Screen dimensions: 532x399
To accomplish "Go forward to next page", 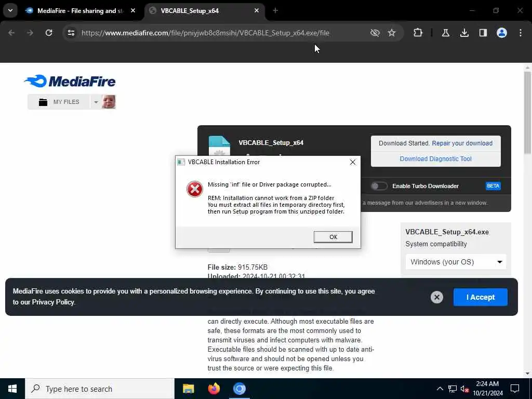I will 30,33.
